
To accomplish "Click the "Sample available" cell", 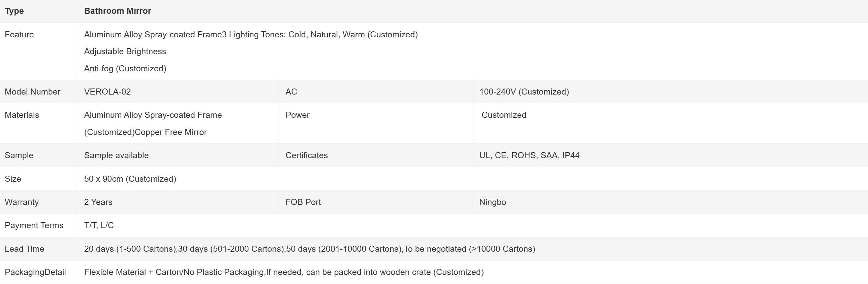I will tap(116, 155).
